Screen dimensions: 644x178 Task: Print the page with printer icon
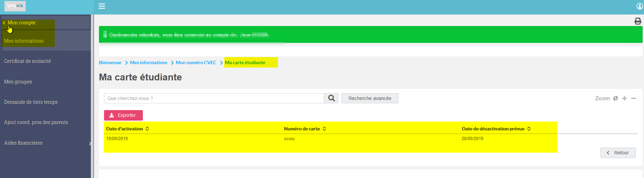[x=638, y=21]
